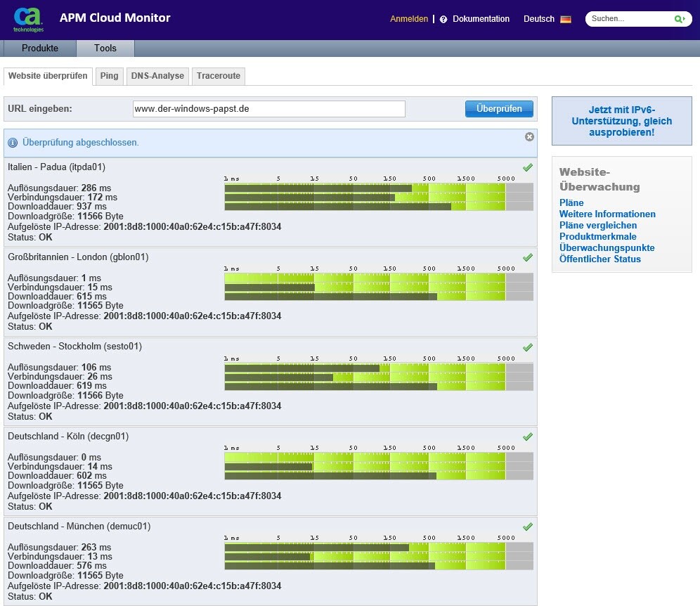This screenshot has height=606, width=700.
Task: Click green checkmark for Deutschland - München
Action: tap(528, 527)
